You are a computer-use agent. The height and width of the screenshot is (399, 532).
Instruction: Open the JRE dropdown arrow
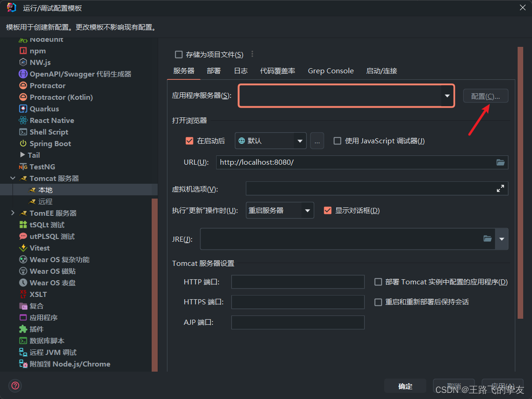pyautogui.click(x=501, y=239)
